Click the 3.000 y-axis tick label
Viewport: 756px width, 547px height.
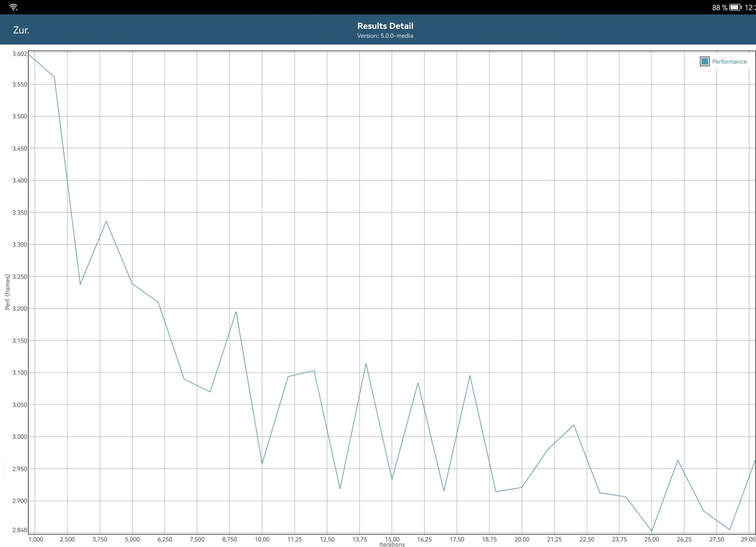tap(20, 437)
